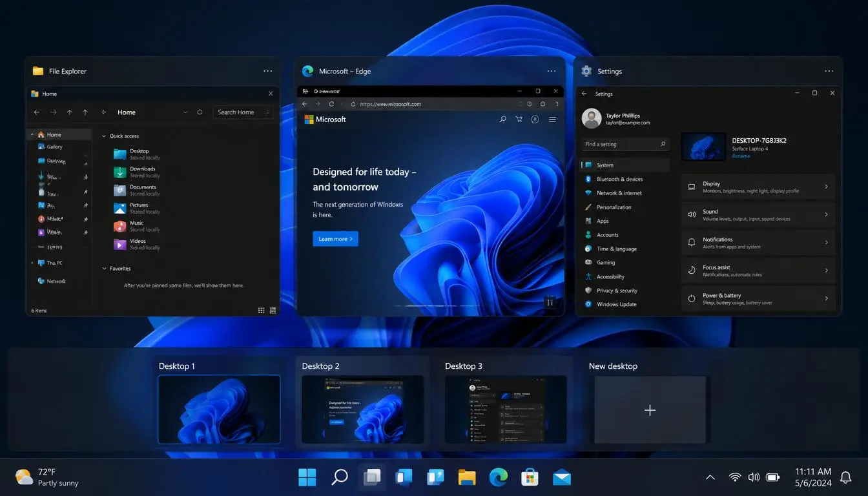Go back in the File Explorer window
868x496 pixels.
(37, 112)
